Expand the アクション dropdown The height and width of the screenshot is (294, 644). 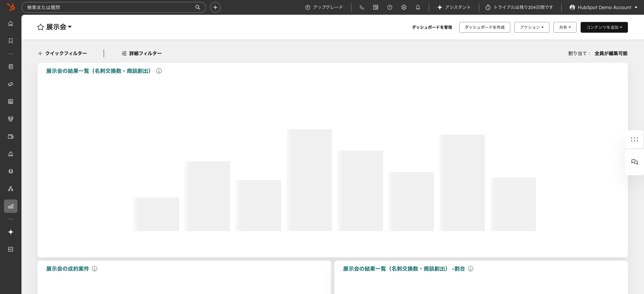[x=531, y=27]
